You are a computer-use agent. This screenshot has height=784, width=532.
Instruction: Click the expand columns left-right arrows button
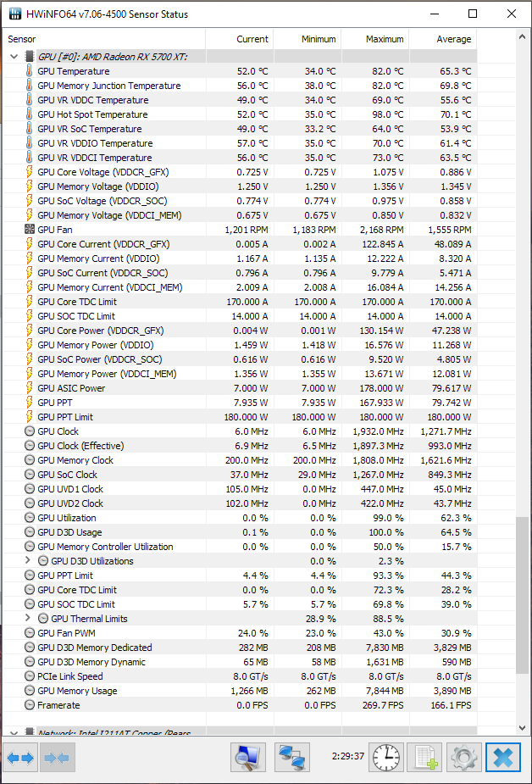pyautogui.click(x=20, y=758)
